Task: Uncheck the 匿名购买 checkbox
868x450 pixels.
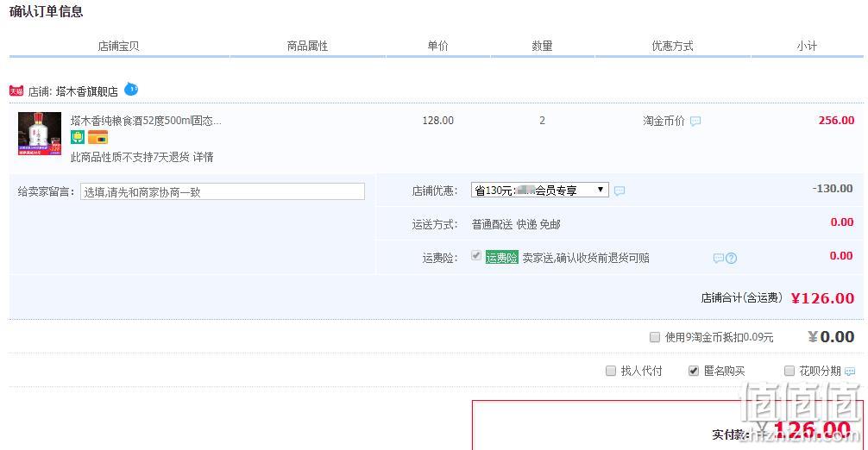Action: pyautogui.click(x=694, y=371)
